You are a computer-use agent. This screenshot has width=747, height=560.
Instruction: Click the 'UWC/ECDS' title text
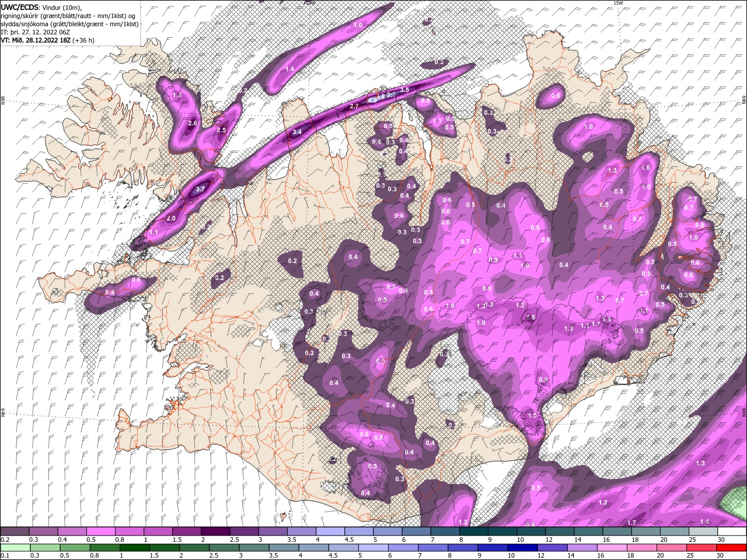pos(20,7)
